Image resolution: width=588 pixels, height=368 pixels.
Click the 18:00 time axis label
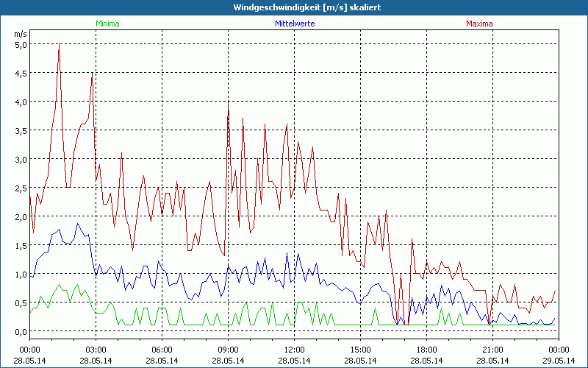(426, 350)
